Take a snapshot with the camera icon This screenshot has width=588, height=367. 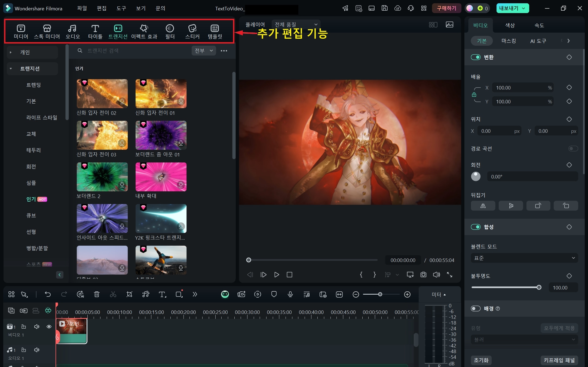point(423,275)
